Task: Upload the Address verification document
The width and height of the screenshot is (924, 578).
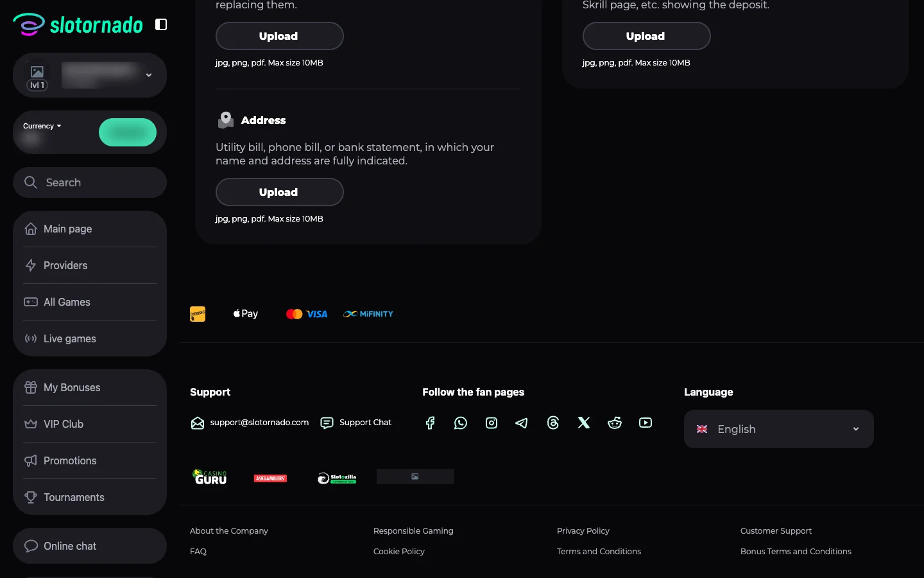Action: coord(279,192)
